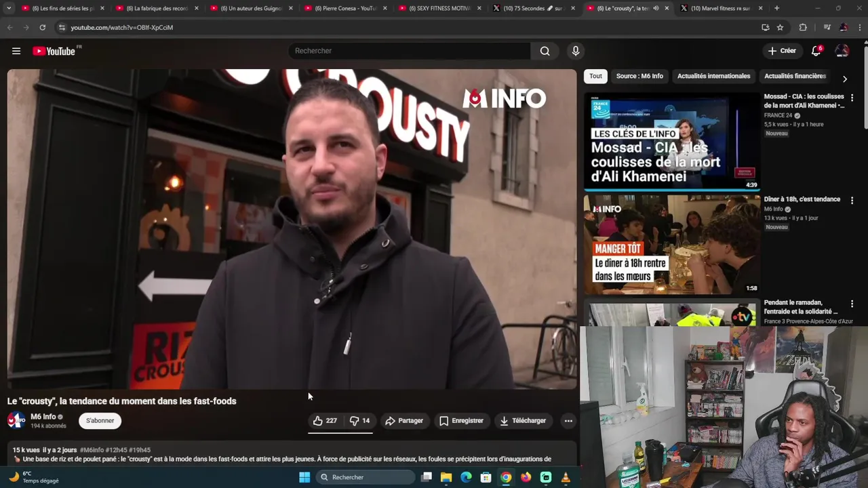868x488 pixels.
Task: Select the Tout filter chip
Action: coord(595,76)
